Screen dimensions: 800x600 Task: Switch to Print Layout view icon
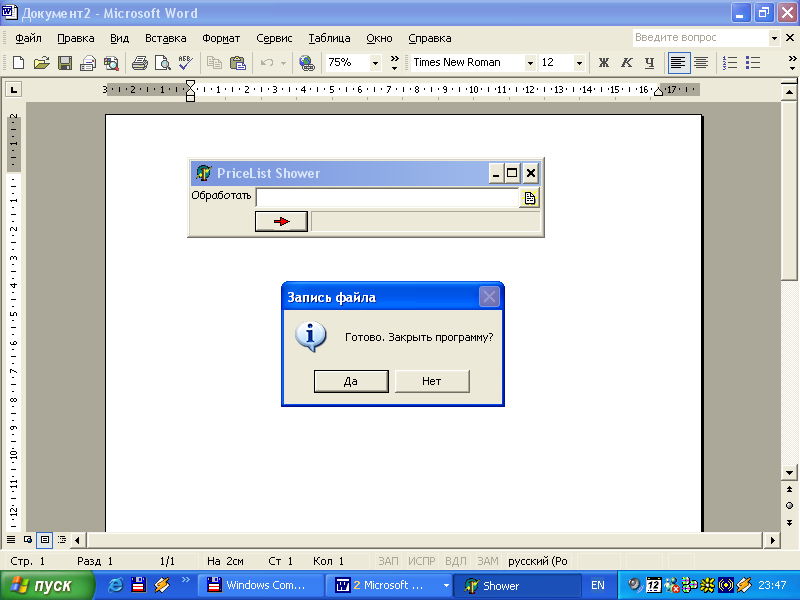pos(45,539)
